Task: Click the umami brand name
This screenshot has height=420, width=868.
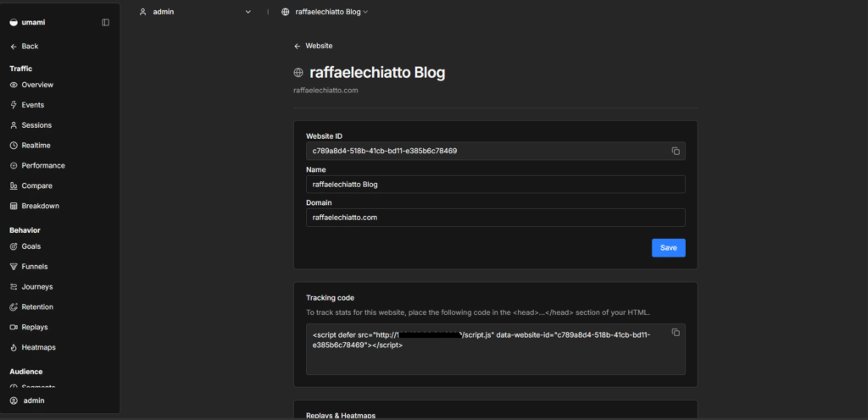Action: (x=33, y=23)
